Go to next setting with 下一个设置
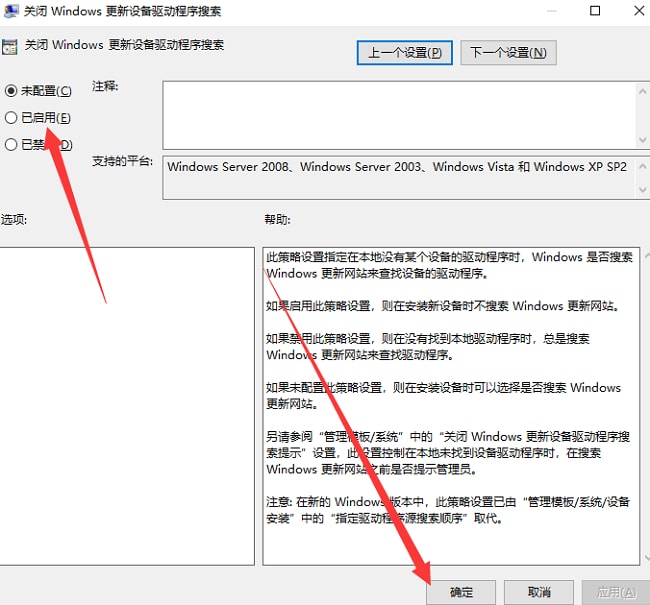Image resolution: width=650 pixels, height=605 pixels. click(x=509, y=52)
